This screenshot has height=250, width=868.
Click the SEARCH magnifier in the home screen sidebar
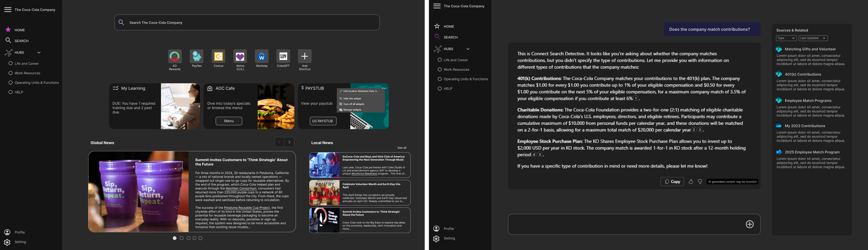click(x=8, y=41)
